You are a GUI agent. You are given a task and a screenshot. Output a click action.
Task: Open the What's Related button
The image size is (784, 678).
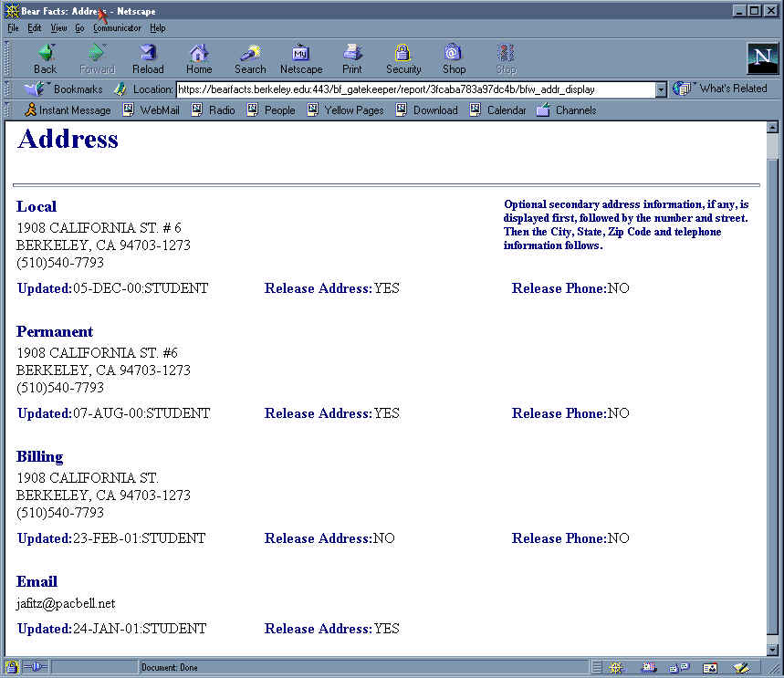(x=719, y=89)
